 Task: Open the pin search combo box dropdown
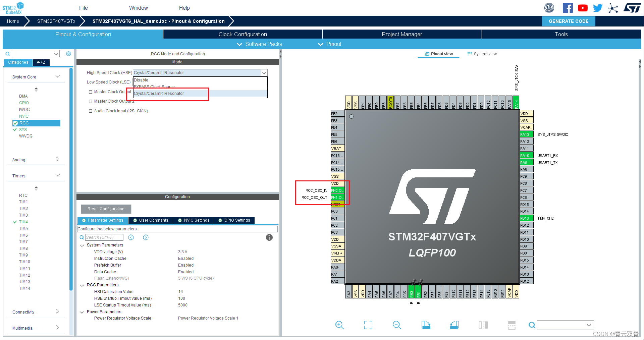coord(589,325)
